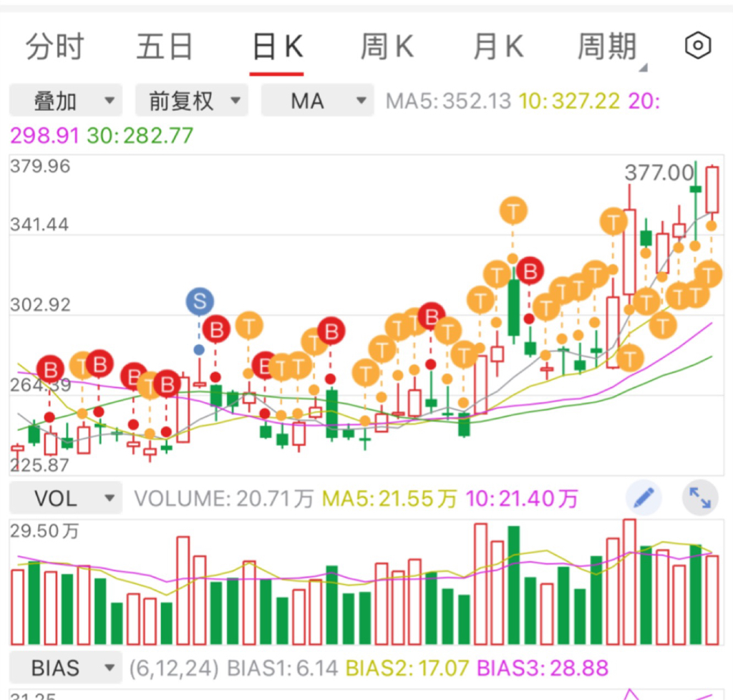Open the 叠加 overlay dropdown
733x700 pixels.
point(66,100)
